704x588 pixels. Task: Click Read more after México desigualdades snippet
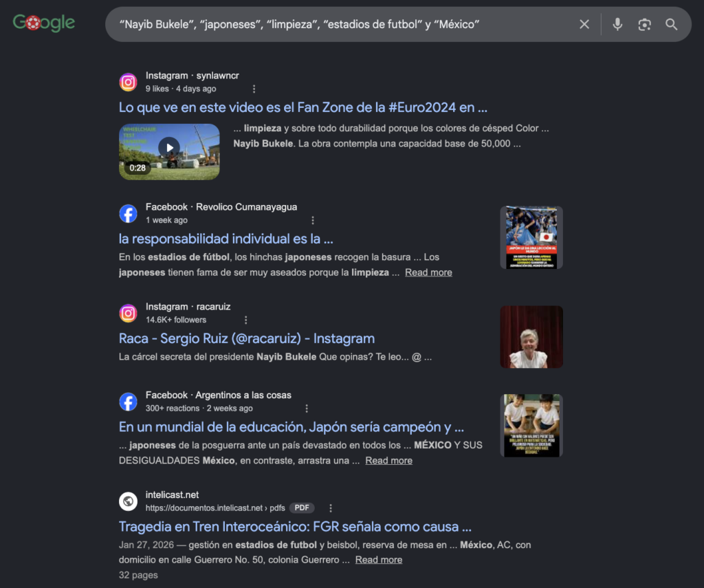[x=389, y=460]
